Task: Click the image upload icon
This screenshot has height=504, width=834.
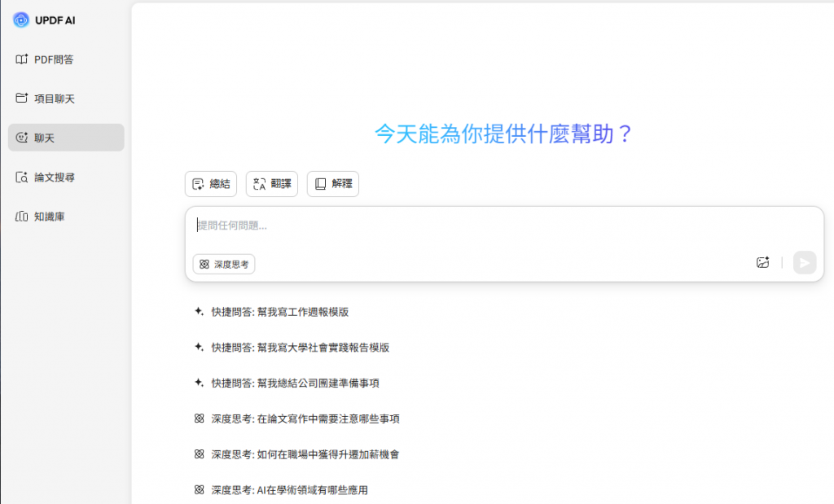Action: click(762, 263)
